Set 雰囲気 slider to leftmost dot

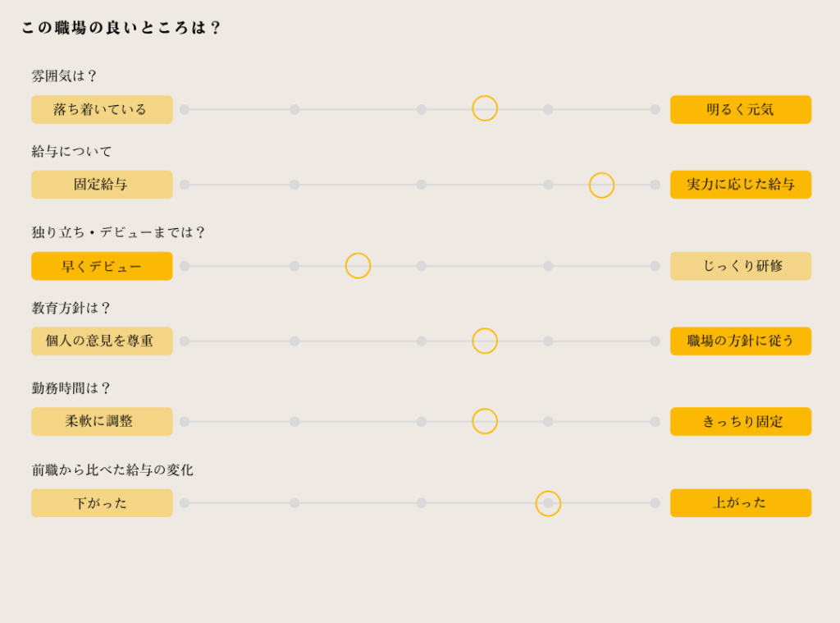(x=185, y=109)
